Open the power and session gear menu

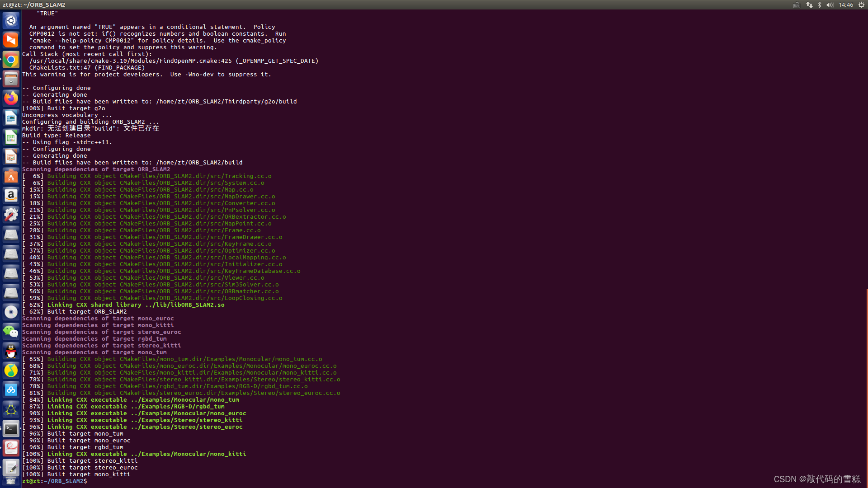861,5
